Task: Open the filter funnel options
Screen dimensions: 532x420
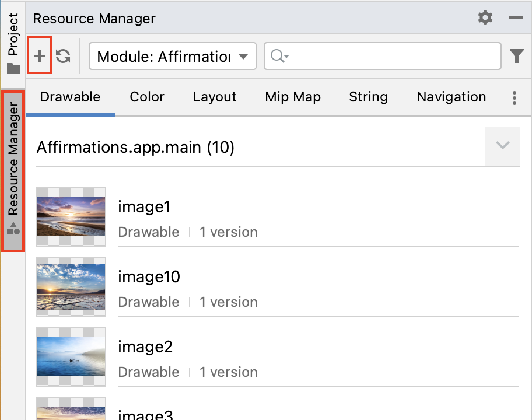Action: [516, 56]
